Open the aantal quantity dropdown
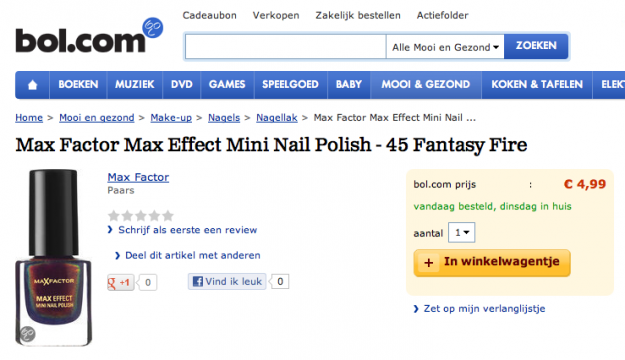This screenshot has height=360, width=625. 462,232
